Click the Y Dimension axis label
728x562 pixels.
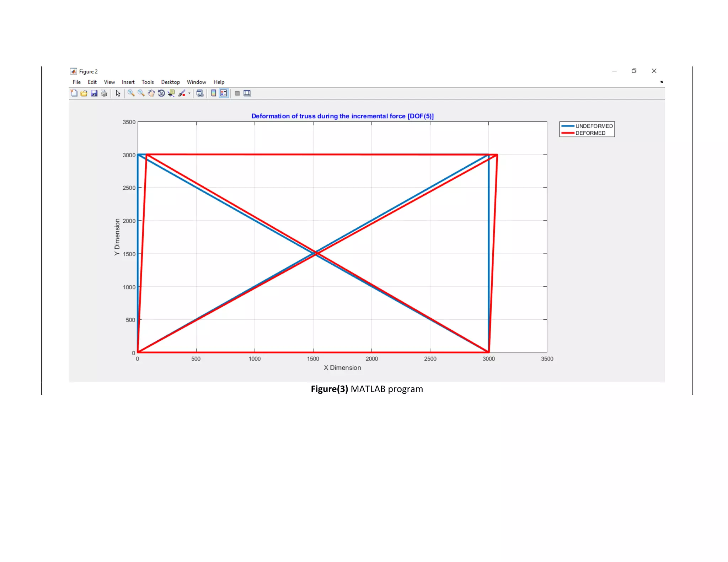117,237
